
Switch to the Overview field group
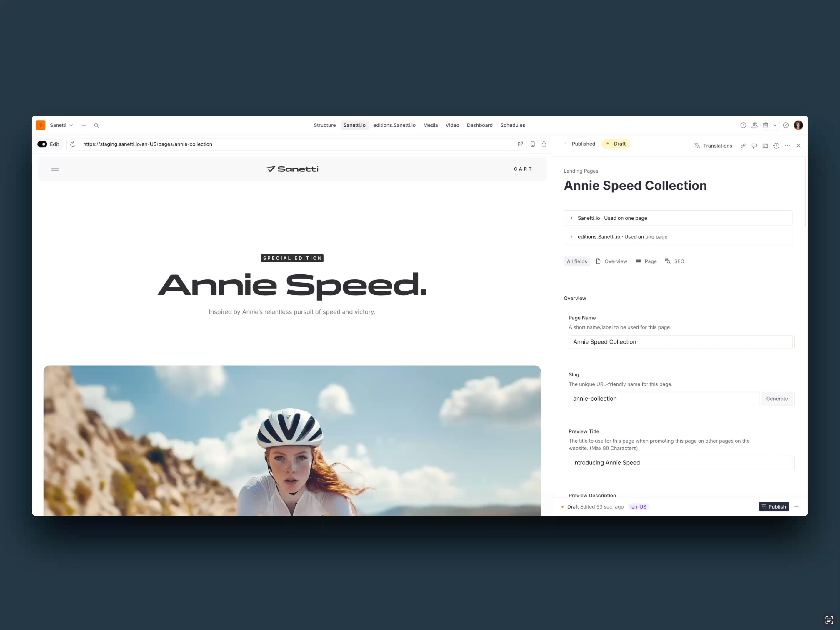611,261
